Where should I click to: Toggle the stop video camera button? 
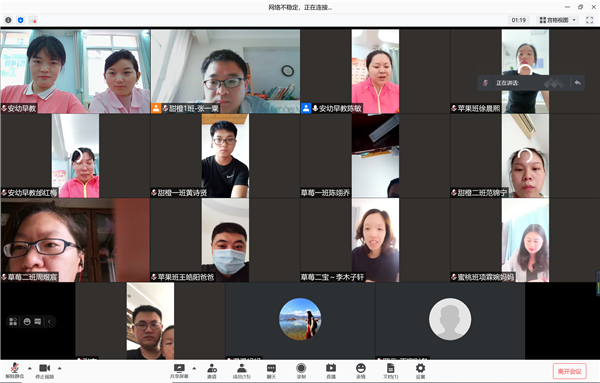click(45, 370)
